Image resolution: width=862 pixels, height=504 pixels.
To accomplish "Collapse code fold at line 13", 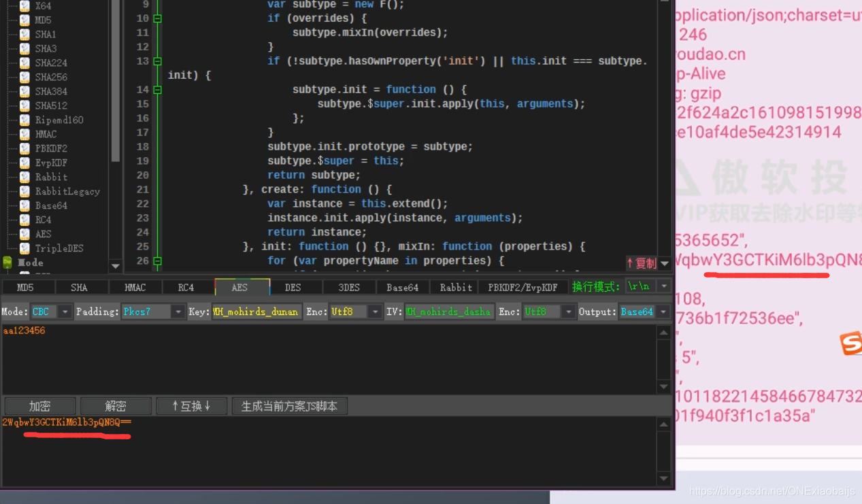I will [x=157, y=61].
